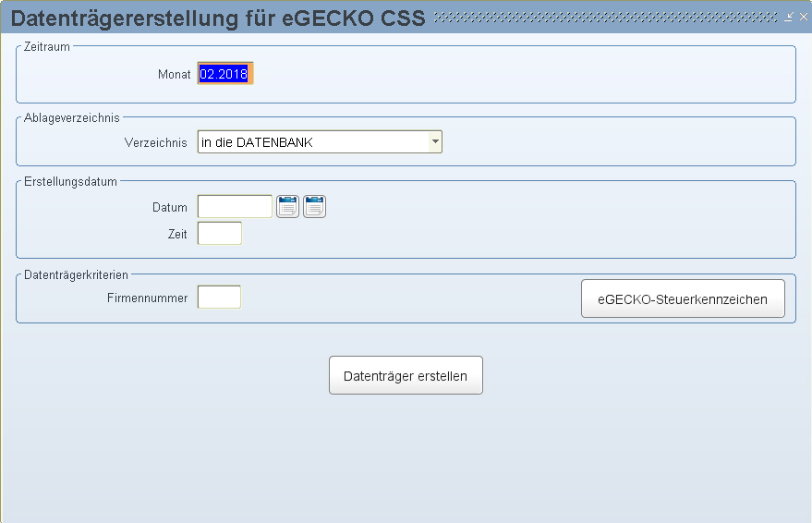The image size is (812, 523).
Task: Click the Erstellungsdatum group heading
Action: coord(70,182)
